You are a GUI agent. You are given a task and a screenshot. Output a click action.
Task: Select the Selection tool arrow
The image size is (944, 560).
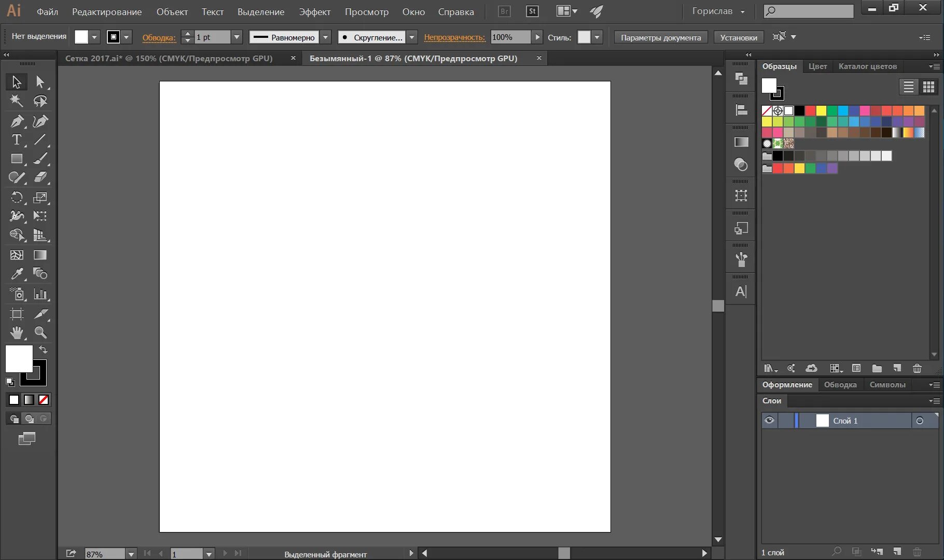click(x=17, y=82)
